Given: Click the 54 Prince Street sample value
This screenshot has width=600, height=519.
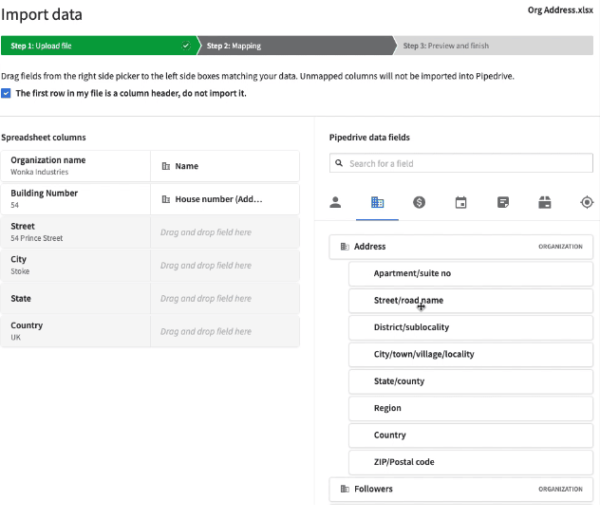Looking at the screenshot, I should (x=37, y=238).
